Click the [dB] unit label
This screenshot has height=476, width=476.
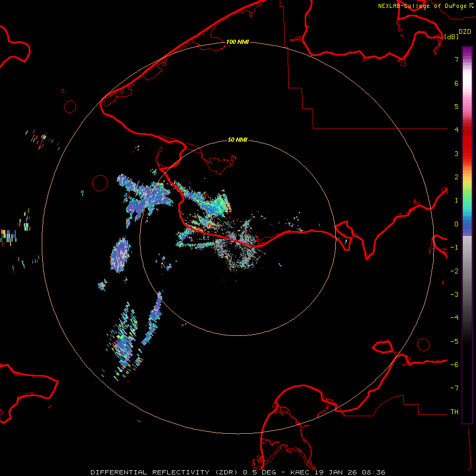[x=451, y=36]
